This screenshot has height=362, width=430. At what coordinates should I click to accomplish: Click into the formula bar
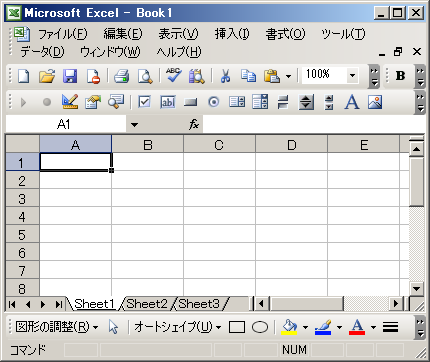(313, 124)
